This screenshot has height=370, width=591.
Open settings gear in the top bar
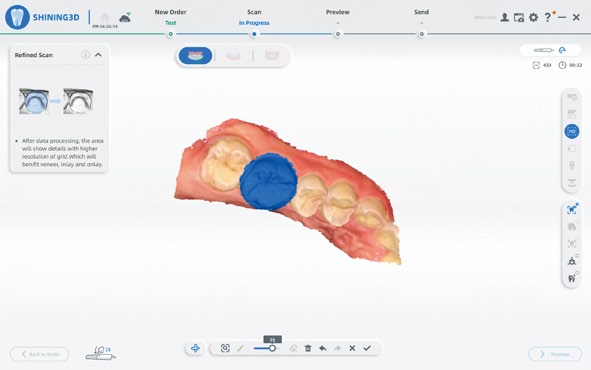click(x=533, y=17)
